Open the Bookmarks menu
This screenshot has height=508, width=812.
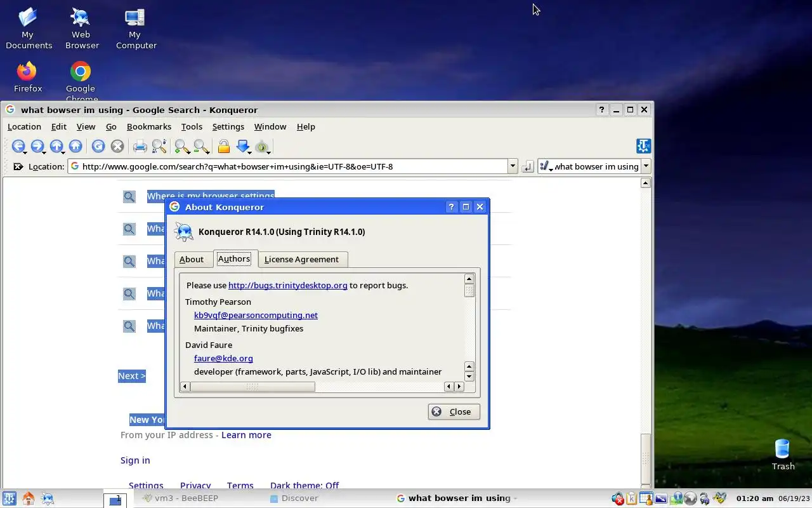(149, 127)
